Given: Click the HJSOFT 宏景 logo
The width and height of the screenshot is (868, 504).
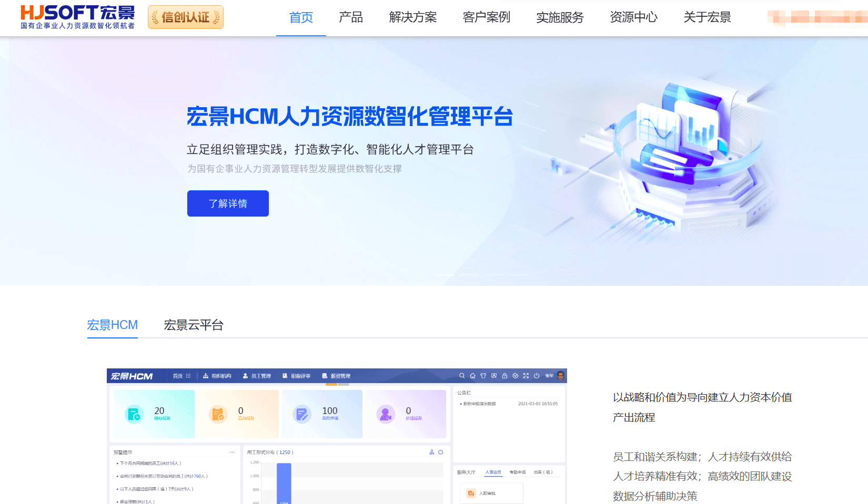Looking at the screenshot, I should pos(77,17).
